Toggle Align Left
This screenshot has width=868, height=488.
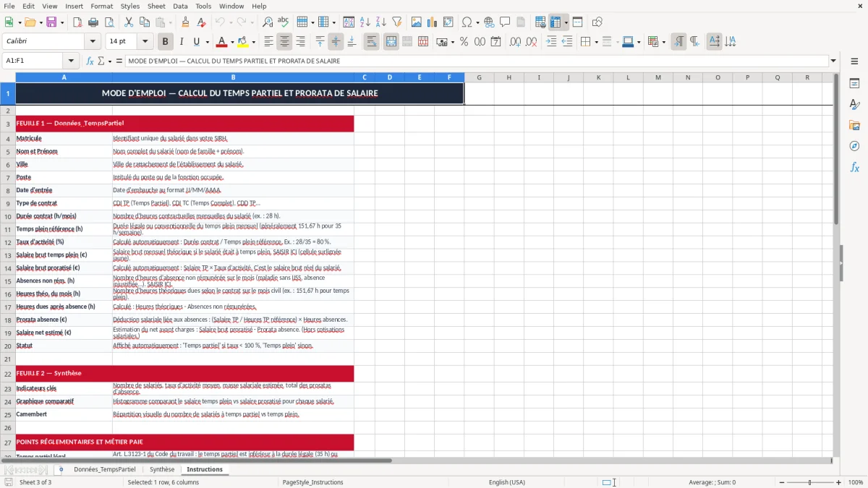(x=269, y=41)
